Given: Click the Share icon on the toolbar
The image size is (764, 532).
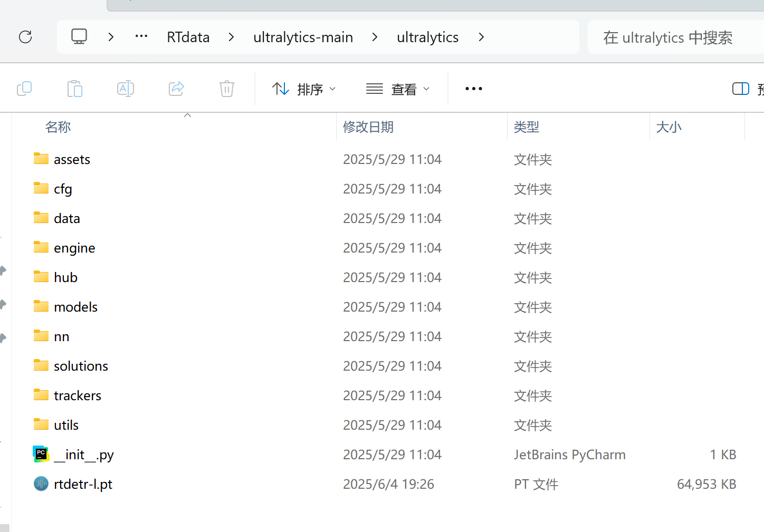Looking at the screenshot, I should click(x=176, y=89).
